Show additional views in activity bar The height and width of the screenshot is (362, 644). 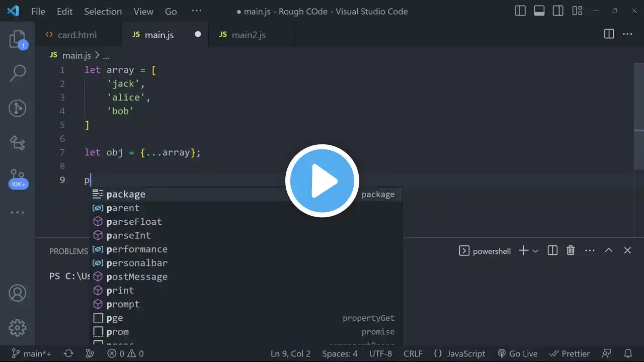(x=18, y=213)
